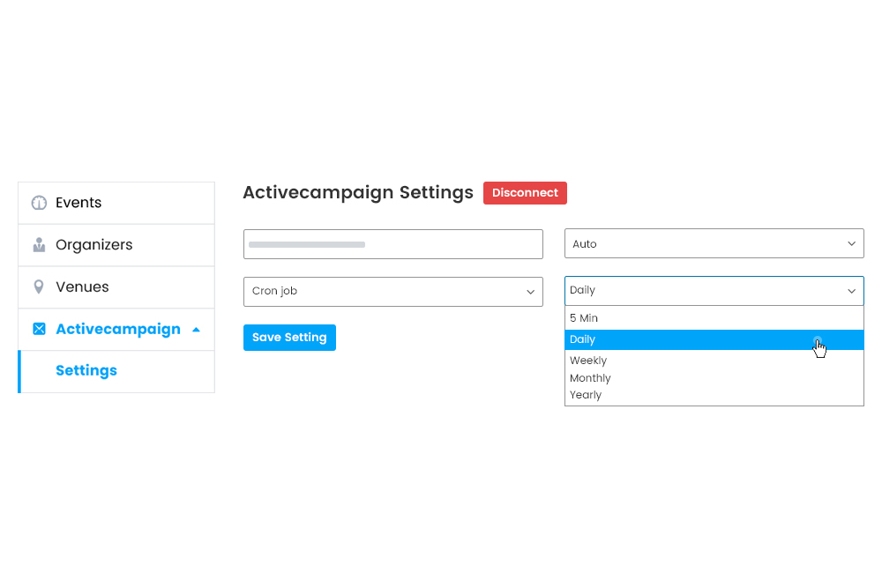Click the Activecampaign envelope icon
Image resolution: width=882 pixels, height=588 pixels.
(39, 329)
